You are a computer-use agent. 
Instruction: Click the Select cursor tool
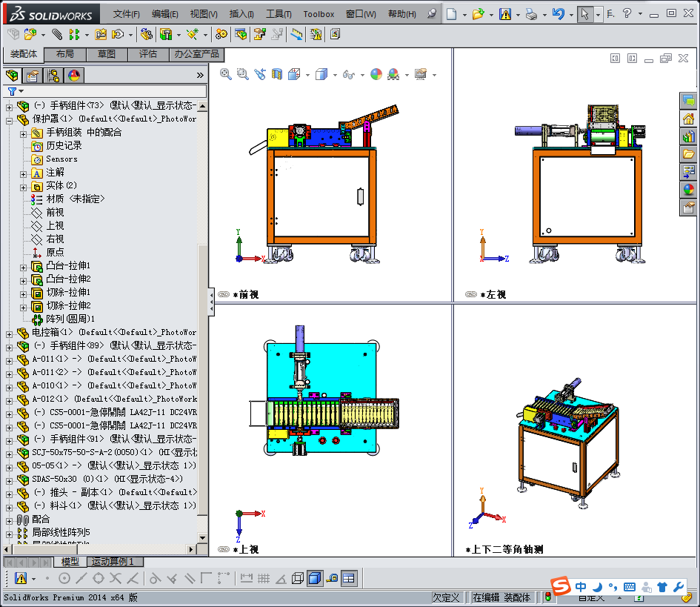[x=584, y=14]
